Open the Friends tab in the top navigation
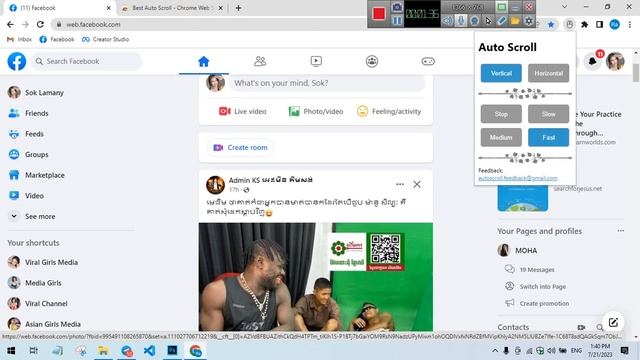Image resolution: width=640 pixels, height=360 pixels. 260,62
